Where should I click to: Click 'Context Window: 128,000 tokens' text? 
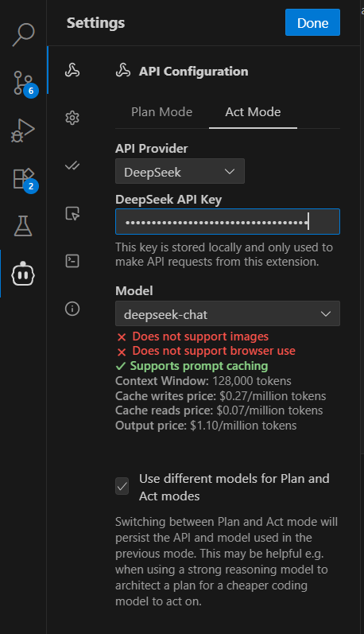[203, 381]
